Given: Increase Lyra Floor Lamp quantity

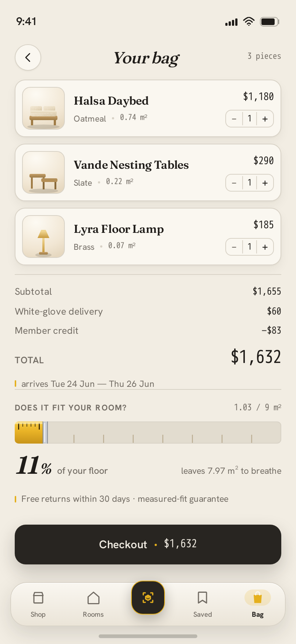Looking at the screenshot, I should [x=265, y=247].
